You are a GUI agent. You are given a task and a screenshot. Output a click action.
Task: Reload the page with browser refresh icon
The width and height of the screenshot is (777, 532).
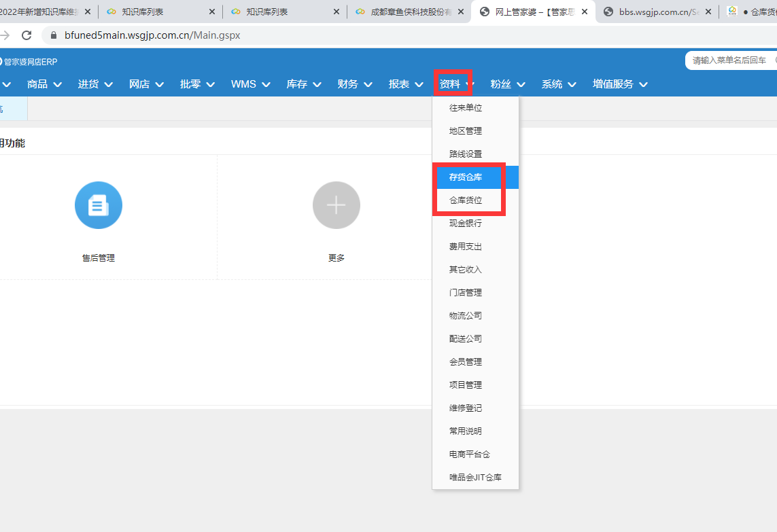coord(27,35)
